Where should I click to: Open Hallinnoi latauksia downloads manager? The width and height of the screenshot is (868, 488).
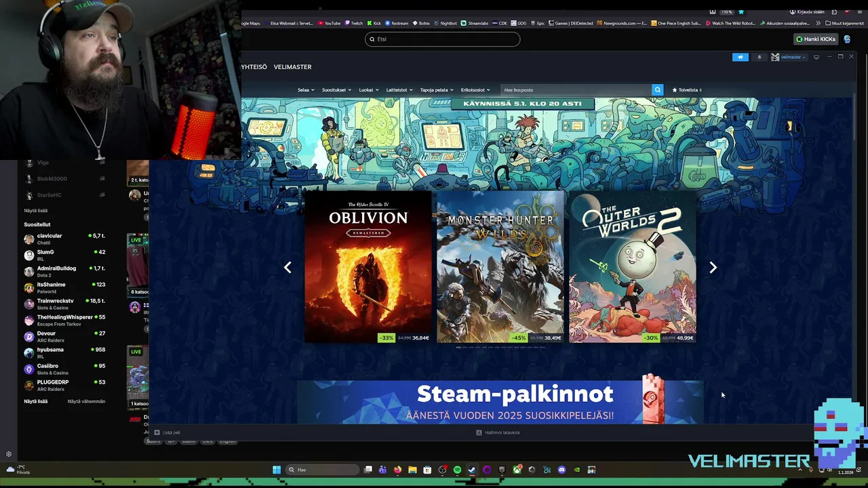(498, 432)
